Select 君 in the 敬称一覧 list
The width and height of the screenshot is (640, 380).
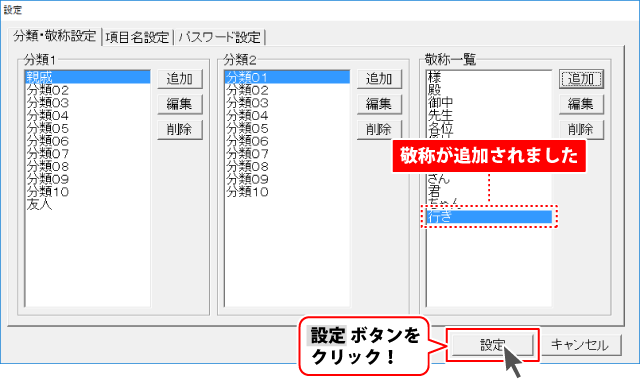click(489, 191)
